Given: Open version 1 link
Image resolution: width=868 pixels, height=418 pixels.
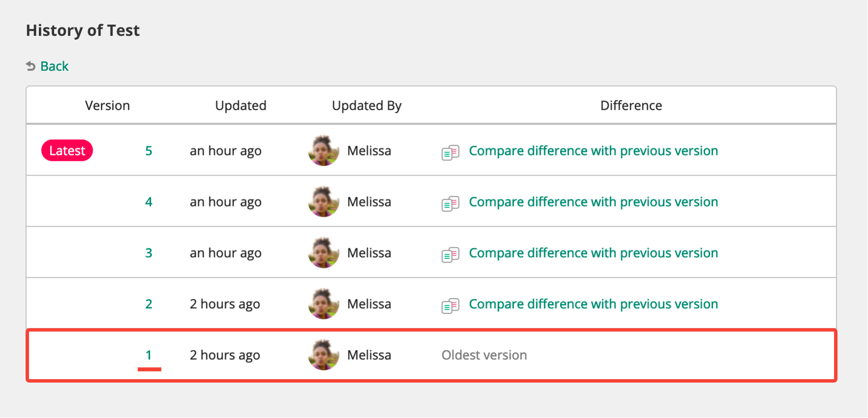Looking at the screenshot, I should 149,355.
